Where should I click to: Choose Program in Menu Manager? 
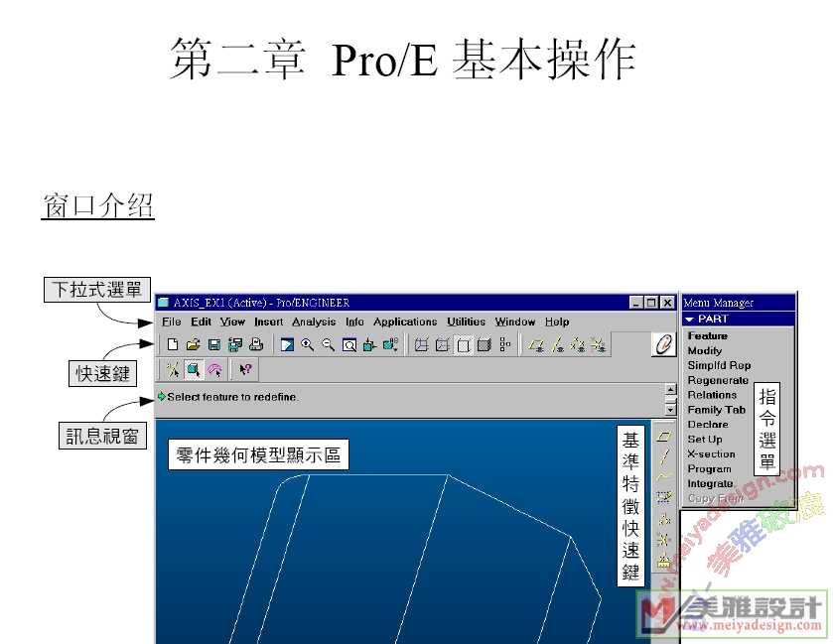tap(709, 468)
